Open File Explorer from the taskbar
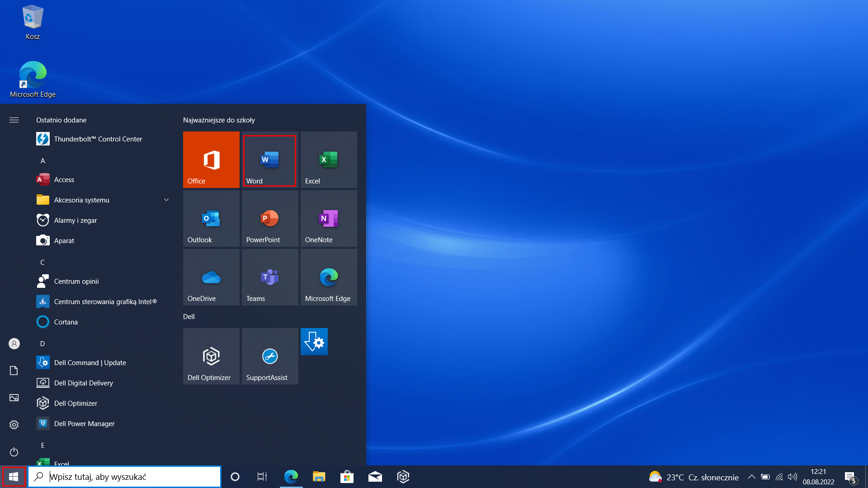Image resolution: width=868 pixels, height=488 pixels. 319,477
